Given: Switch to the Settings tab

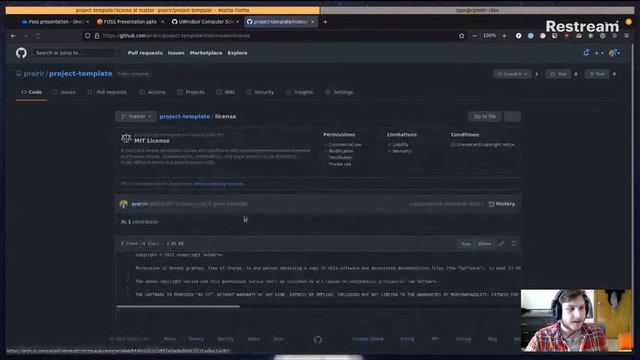Looking at the screenshot, I should coord(339,92).
